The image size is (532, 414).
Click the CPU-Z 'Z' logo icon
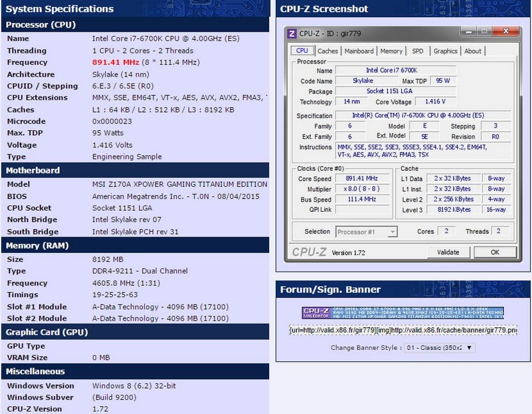click(x=291, y=32)
